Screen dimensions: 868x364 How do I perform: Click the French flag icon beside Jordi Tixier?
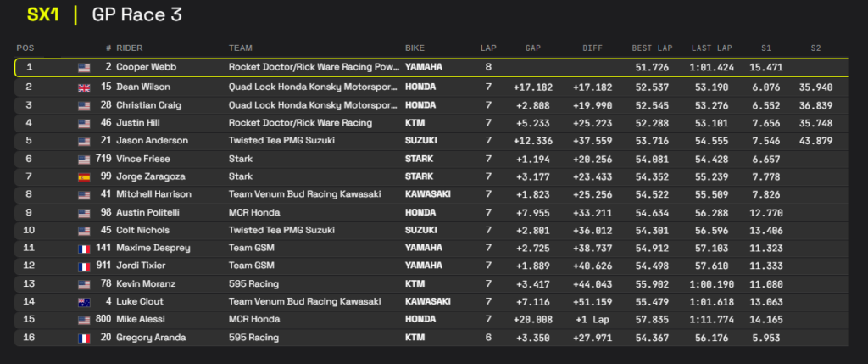click(84, 266)
